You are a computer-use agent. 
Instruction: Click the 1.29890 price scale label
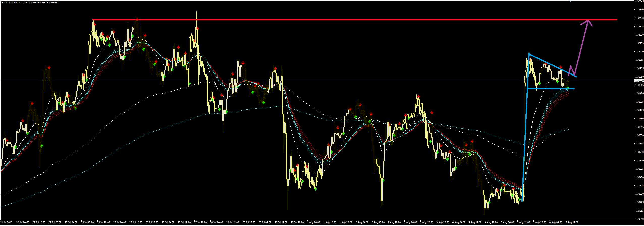click(639, 219)
